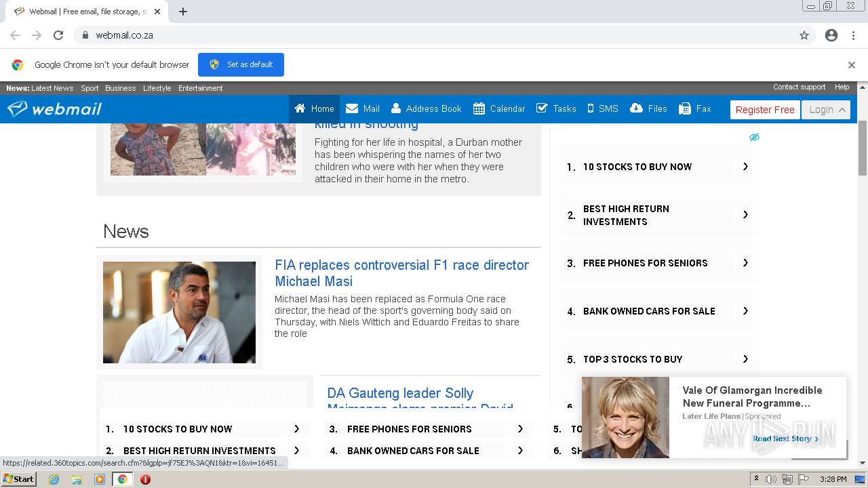Click chevron beside bottom Free Phones For Seniors
Screen dimensions: 868x488
(520, 429)
